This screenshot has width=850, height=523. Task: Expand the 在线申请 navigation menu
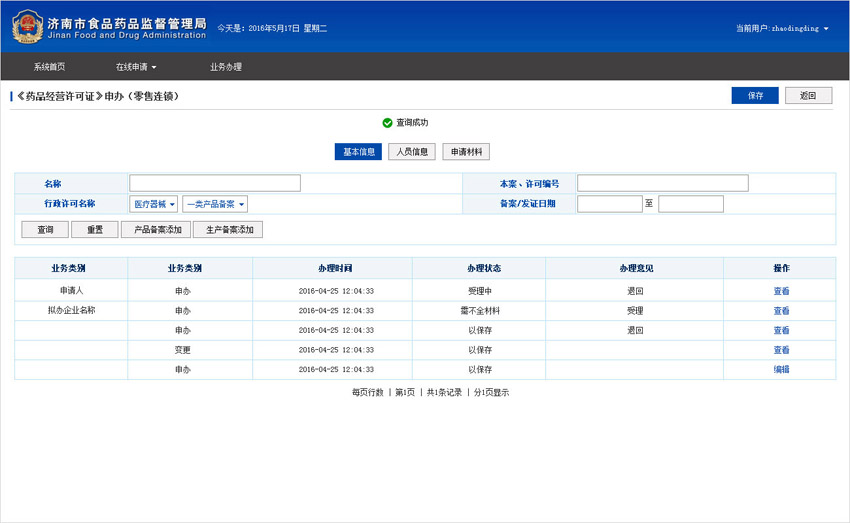click(x=136, y=67)
